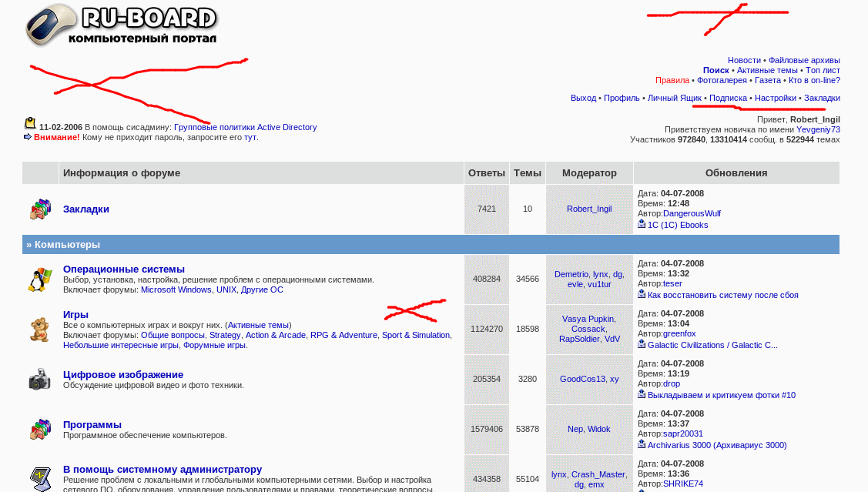Viewport: 868px width, 492px height.
Task: Open Личный Ящик from the user menu
Action: click(x=674, y=98)
